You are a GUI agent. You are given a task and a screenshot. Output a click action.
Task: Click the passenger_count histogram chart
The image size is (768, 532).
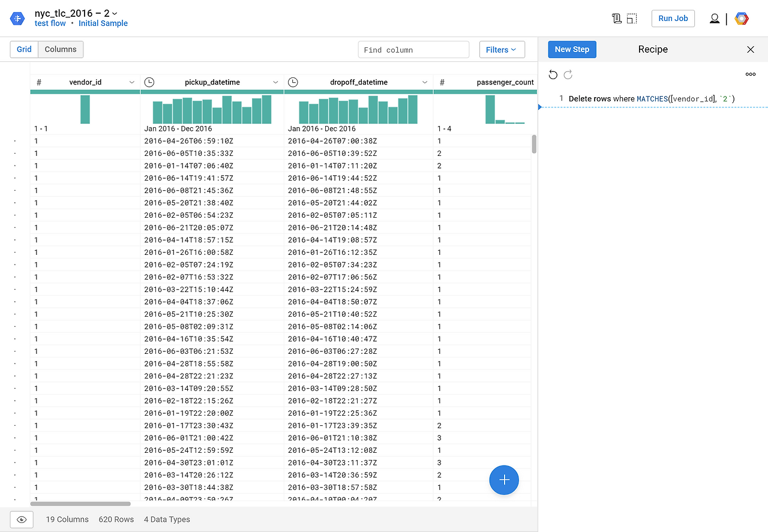tap(505, 109)
